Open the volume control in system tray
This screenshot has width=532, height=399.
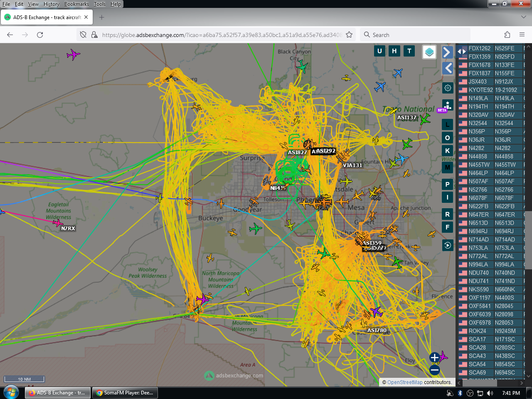pos(490,393)
